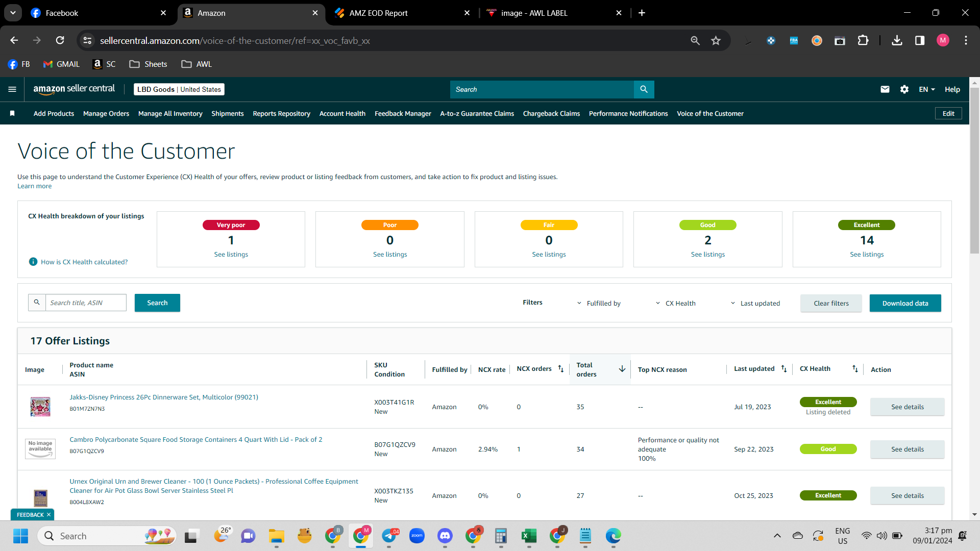View site information icon in address bar
The width and height of the screenshot is (980, 551).
88,40
